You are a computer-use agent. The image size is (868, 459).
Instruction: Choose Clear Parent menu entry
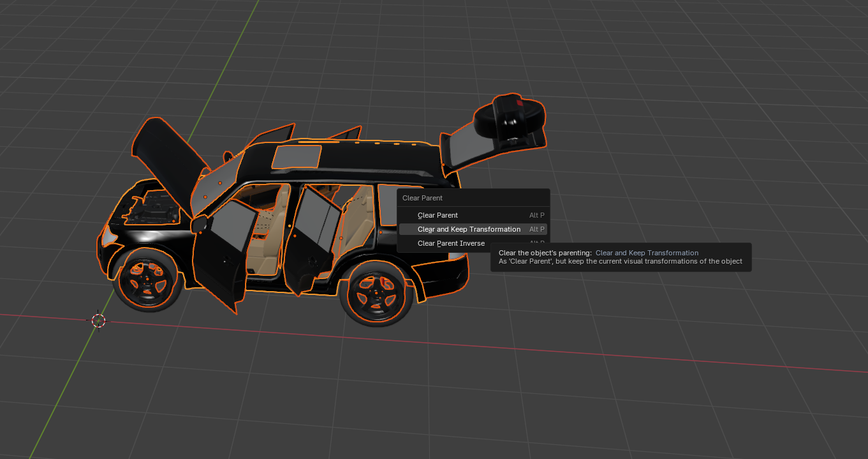click(x=473, y=215)
